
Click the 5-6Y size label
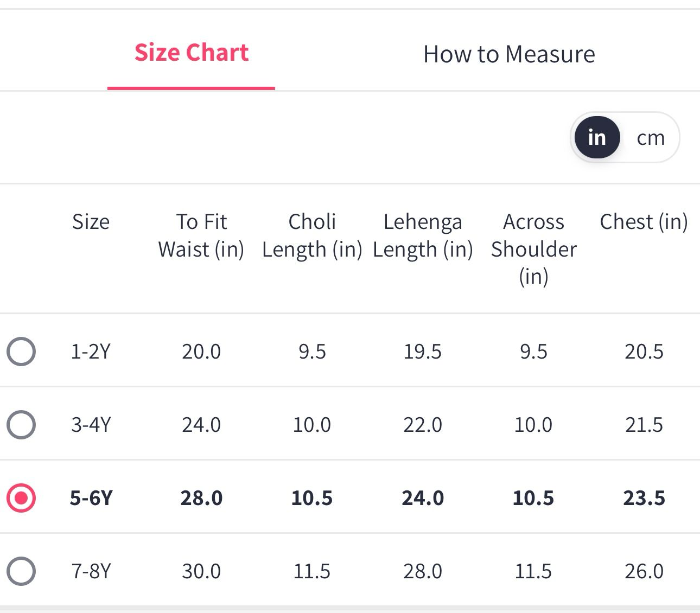[91, 498]
